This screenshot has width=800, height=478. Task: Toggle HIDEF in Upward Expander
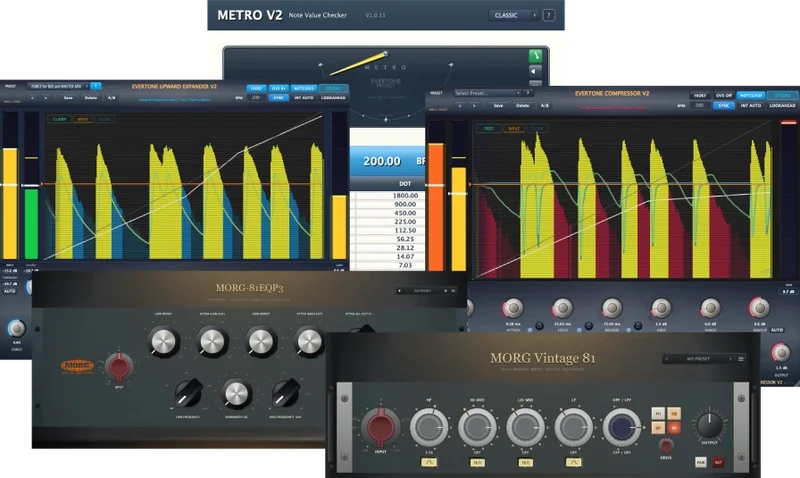coord(256,88)
